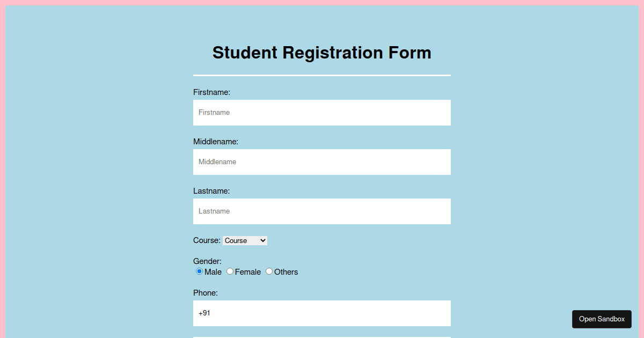This screenshot has height=338, width=644.
Task: Click the partially visible field below Phone
Action: [322, 336]
